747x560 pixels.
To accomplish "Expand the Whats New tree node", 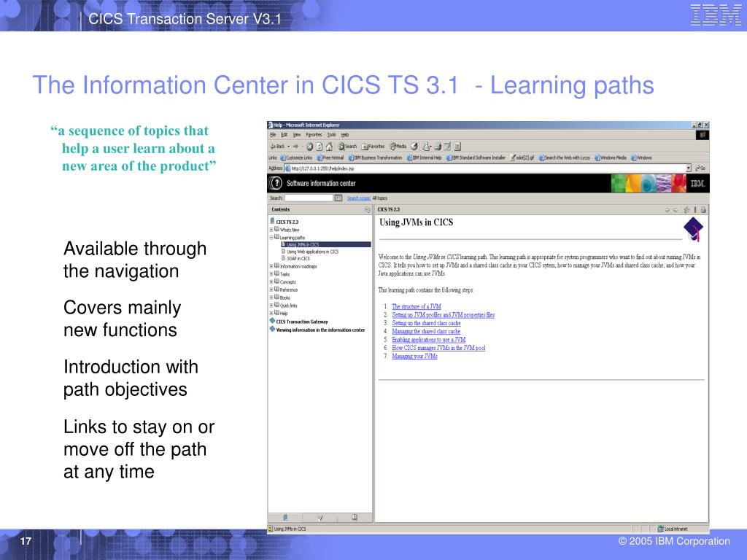I will [271, 230].
